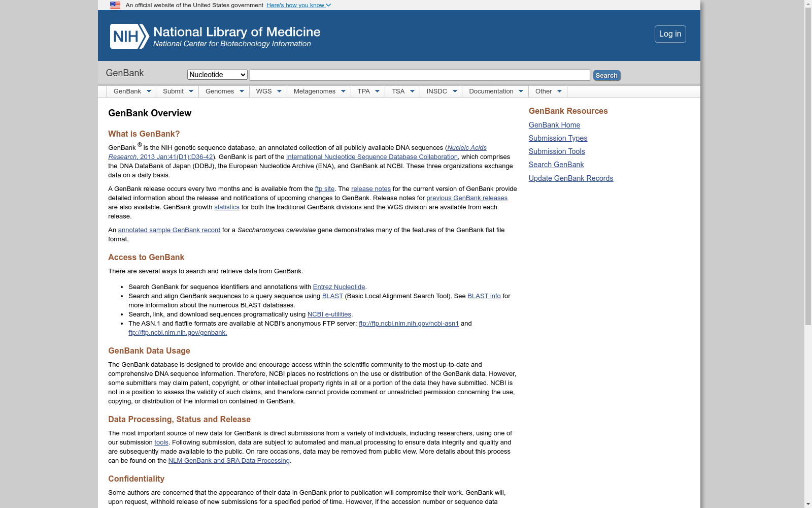Open the National Library of Medicine title link
Viewport: 812px width, 508px height.
237,32
